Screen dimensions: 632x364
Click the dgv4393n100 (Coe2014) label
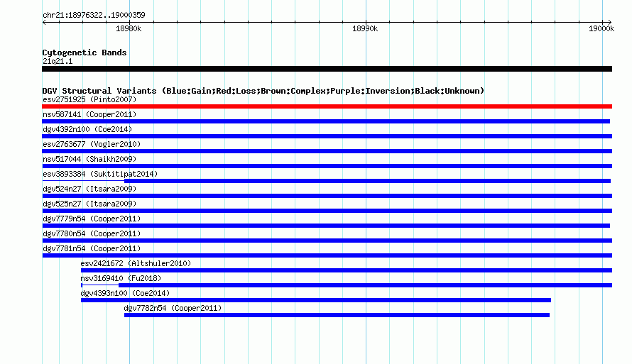125,293
